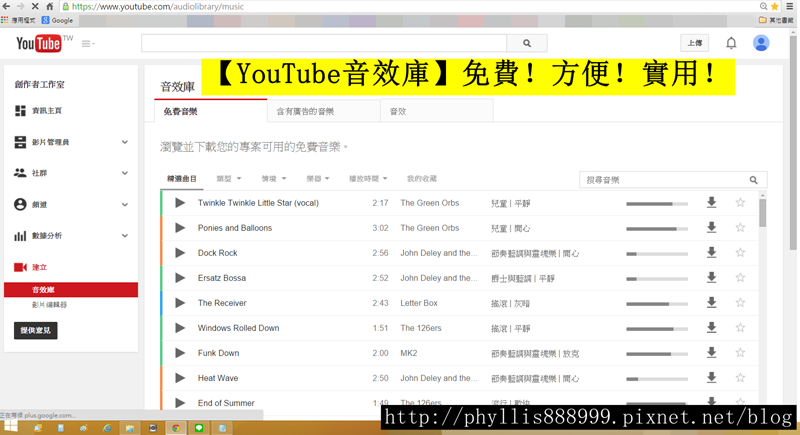Open 影片編輯器 video editor link
The image size is (800, 435).
point(49,304)
